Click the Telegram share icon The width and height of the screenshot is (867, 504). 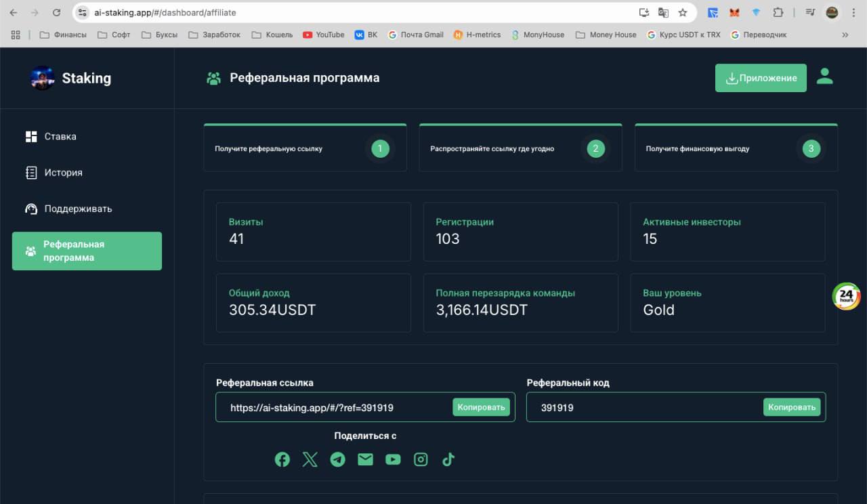[337, 459]
